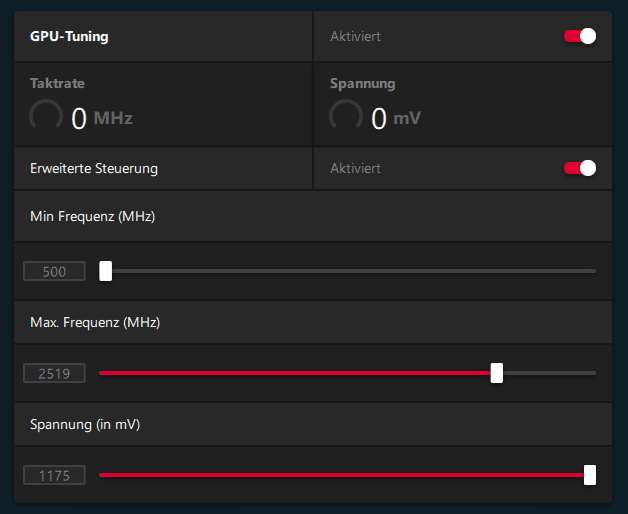Click the Aktiviert text beside Erweiterte Steuerung
This screenshot has height=514, width=628.
click(355, 169)
